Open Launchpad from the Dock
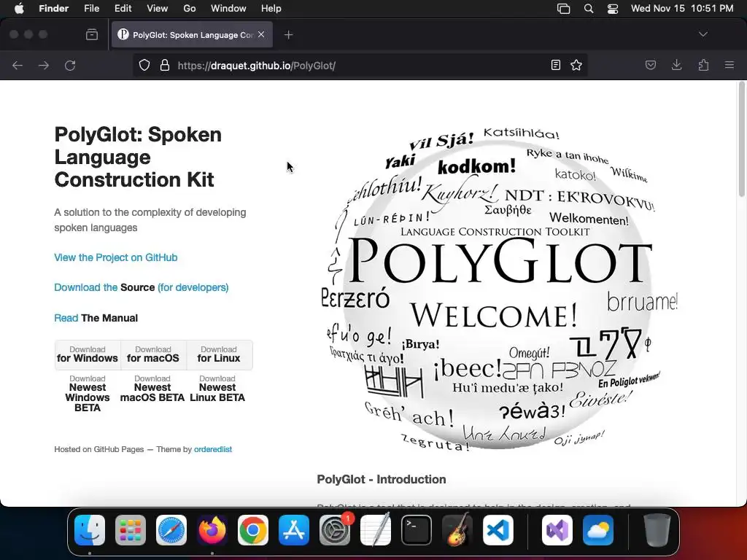 coord(131,530)
